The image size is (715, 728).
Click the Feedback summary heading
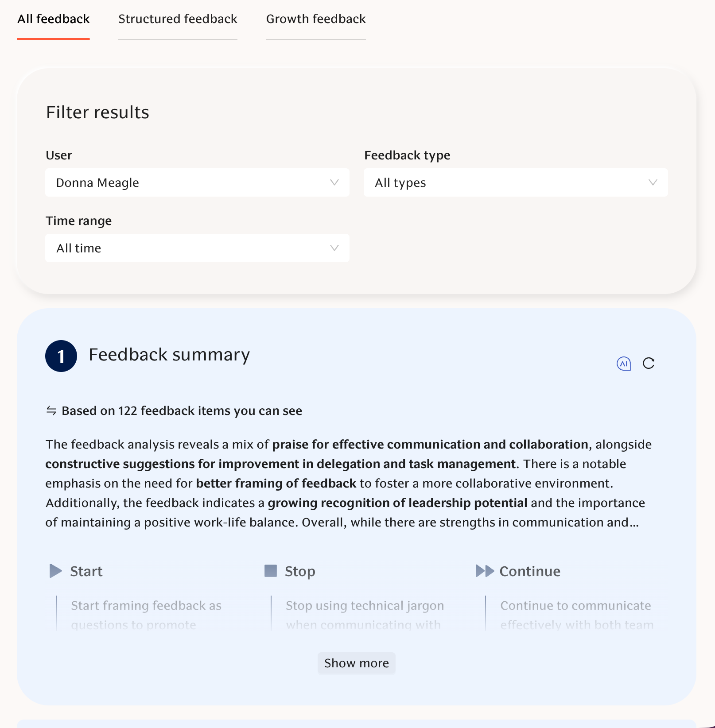pyautogui.click(x=169, y=355)
